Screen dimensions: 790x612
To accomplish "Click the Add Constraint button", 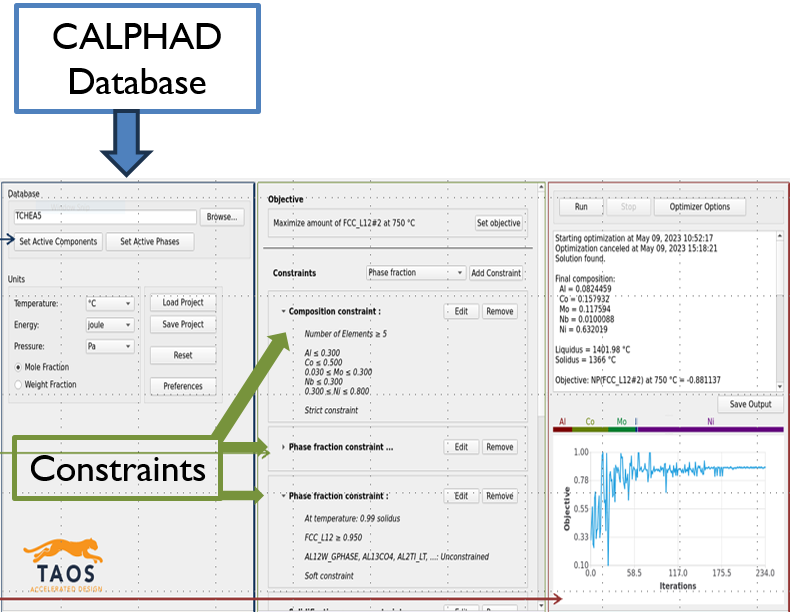I will click(x=496, y=273).
